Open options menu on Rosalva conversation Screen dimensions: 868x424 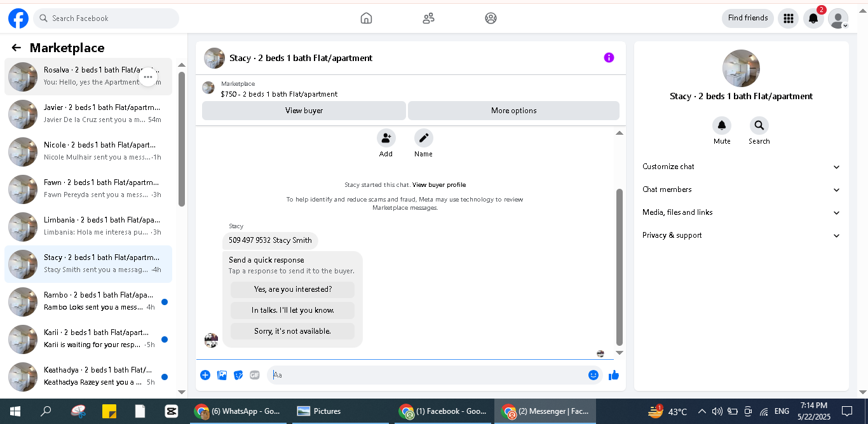pos(148,77)
